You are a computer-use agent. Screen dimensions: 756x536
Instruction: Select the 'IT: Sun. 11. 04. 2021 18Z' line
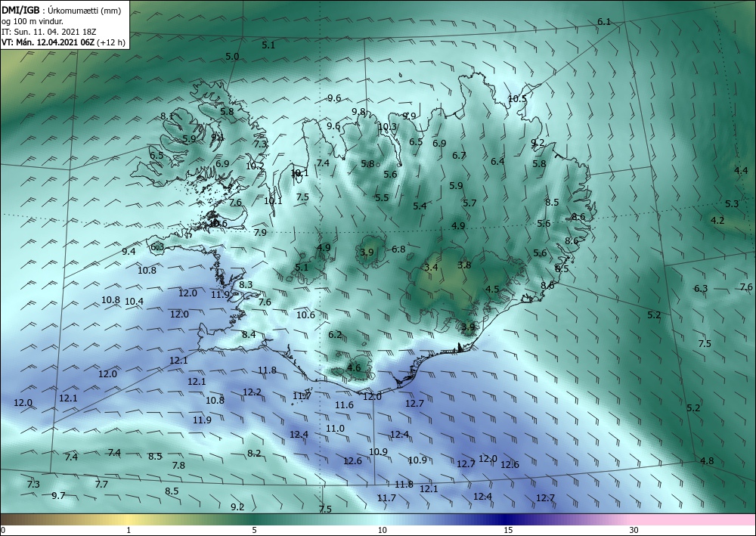50,32
